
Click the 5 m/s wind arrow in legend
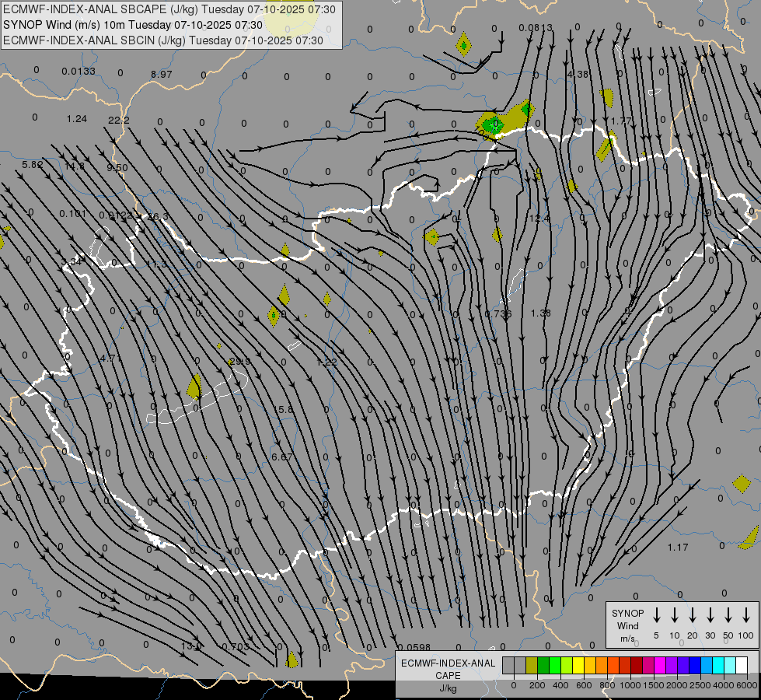[x=656, y=615]
